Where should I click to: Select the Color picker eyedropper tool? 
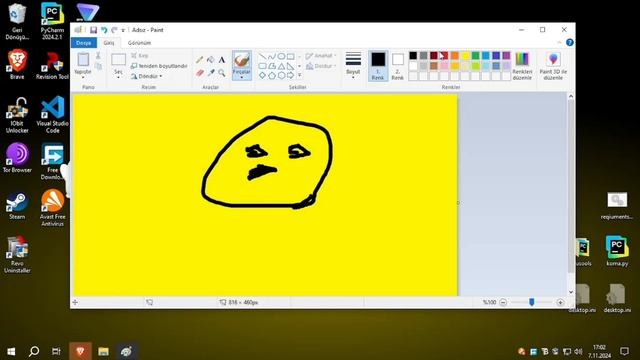pos(211,73)
